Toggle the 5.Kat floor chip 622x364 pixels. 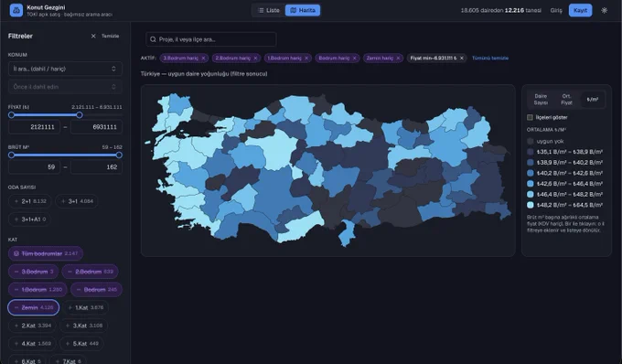pos(81,343)
